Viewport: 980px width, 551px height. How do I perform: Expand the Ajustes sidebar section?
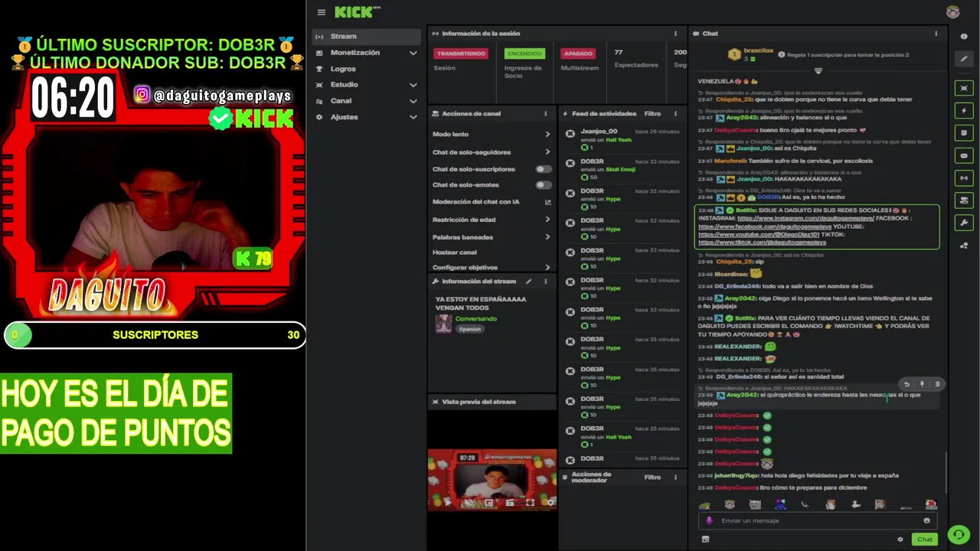coord(413,117)
